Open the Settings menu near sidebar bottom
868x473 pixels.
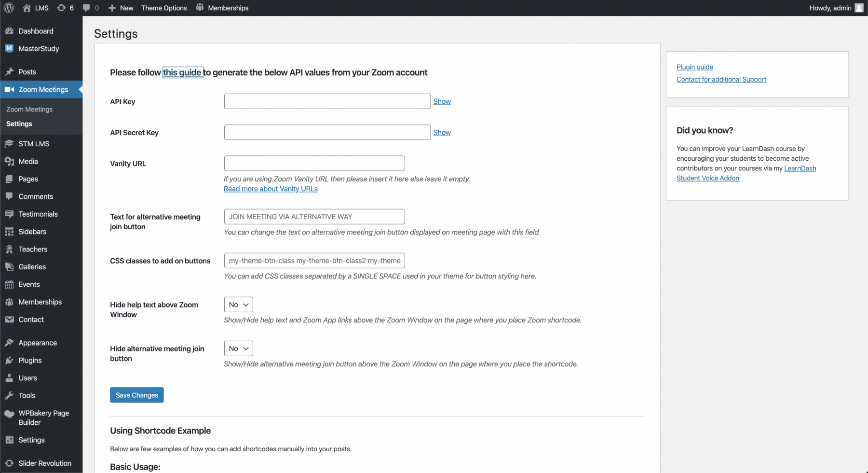pyautogui.click(x=31, y=440)
